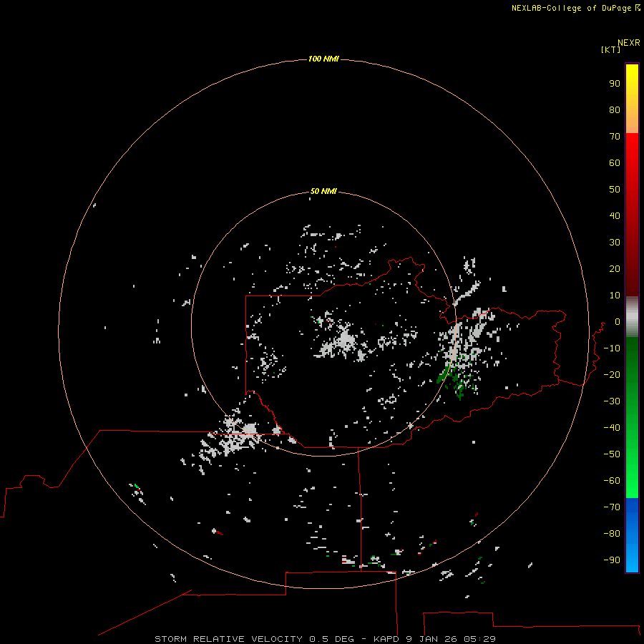Click the 10 value on the velocity scale
The image size is (644, 644).
(x=615, y=296)
